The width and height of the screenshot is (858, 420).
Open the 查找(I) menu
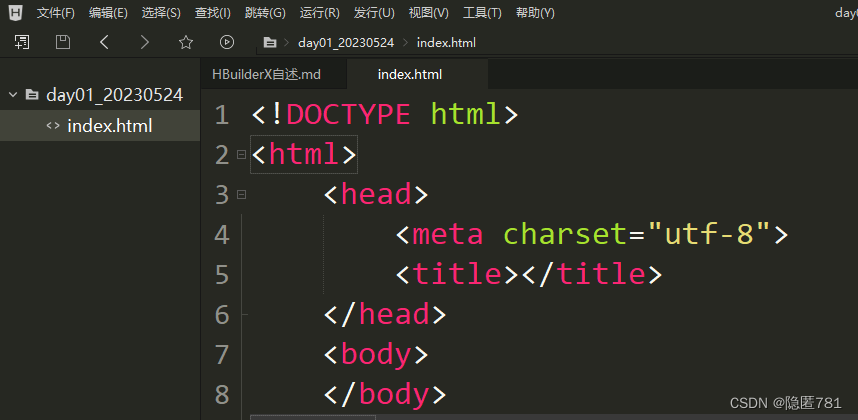pos(212,13)
